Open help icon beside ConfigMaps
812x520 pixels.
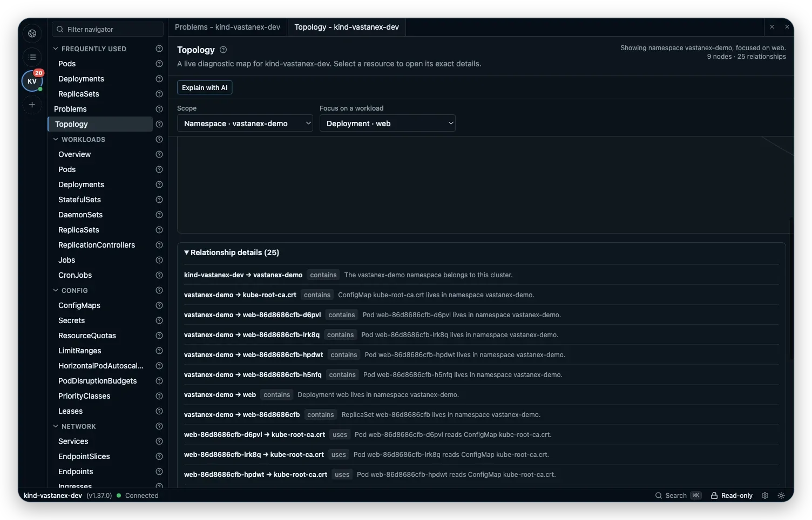(159, 305)
